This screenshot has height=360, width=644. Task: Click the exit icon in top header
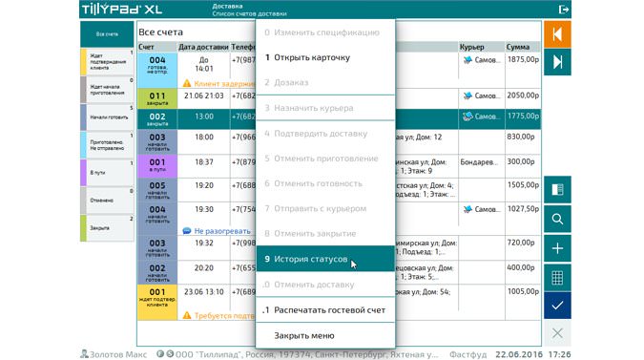(564, 10)
